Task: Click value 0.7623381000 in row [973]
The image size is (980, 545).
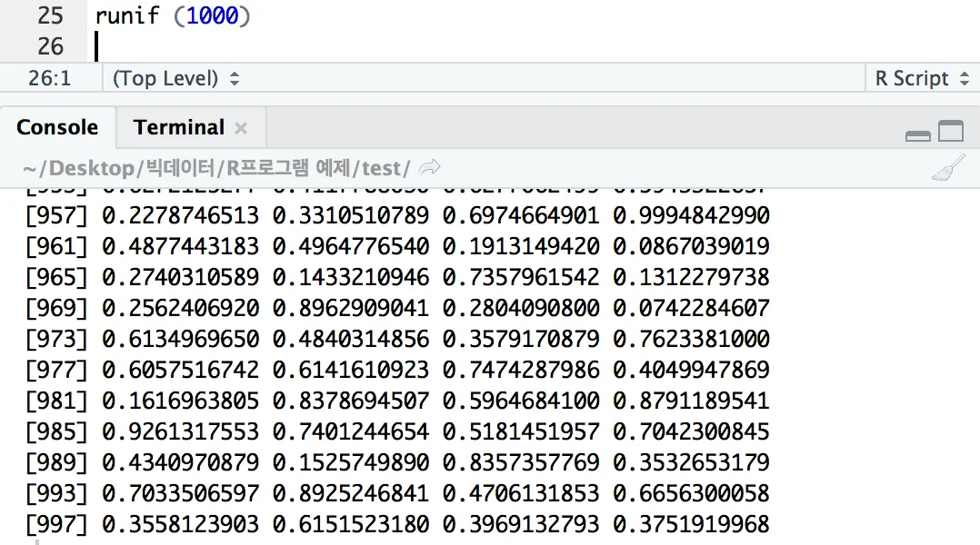Action: coord(691,339)
